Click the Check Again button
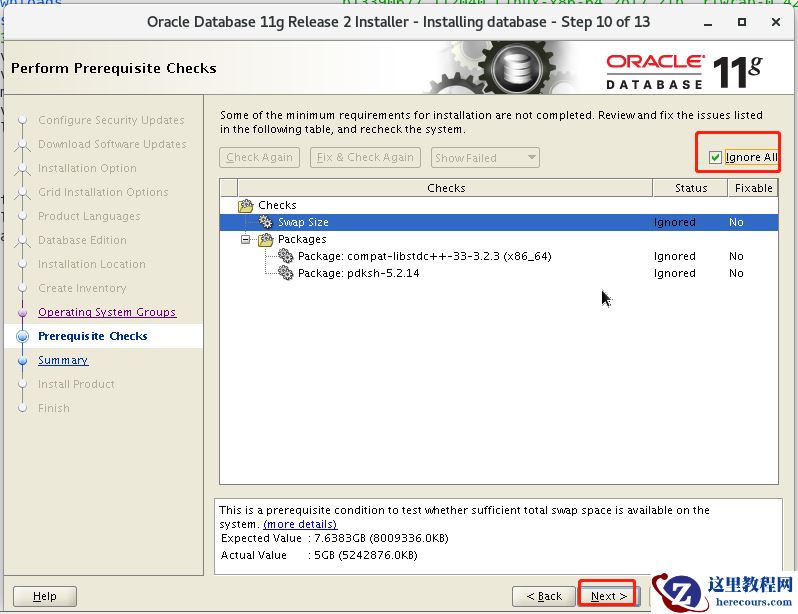This screenshot has width=798, height=614. click(260, 157)
